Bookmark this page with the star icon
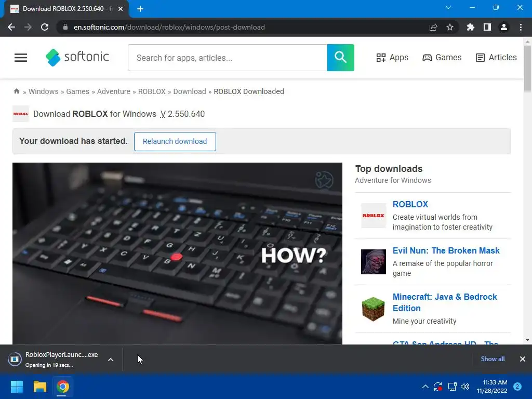 point(450,27)
